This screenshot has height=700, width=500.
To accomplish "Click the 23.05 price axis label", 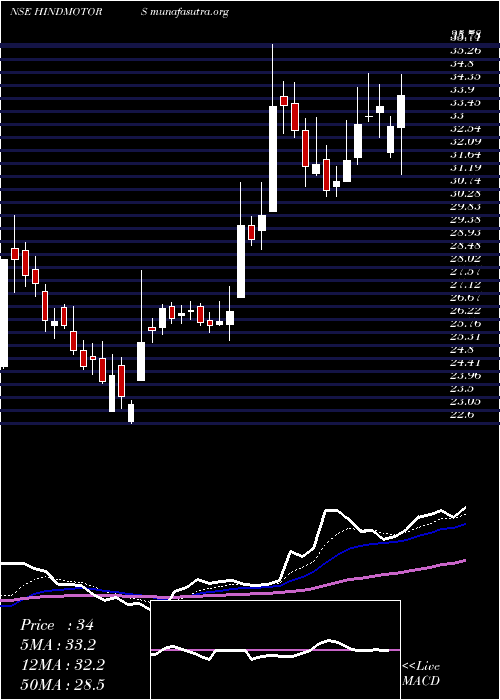I will point(465,402).
